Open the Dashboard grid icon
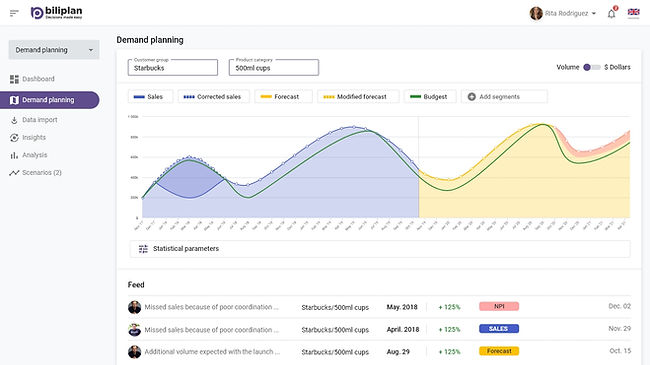Image resolution: width=650 pixels, height=365 pixels. click(15, 79)
